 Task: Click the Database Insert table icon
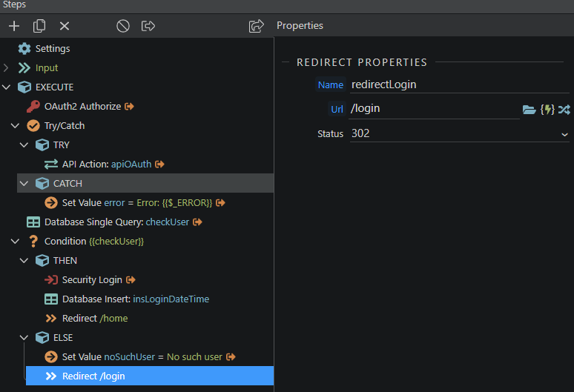coord(51,299)
